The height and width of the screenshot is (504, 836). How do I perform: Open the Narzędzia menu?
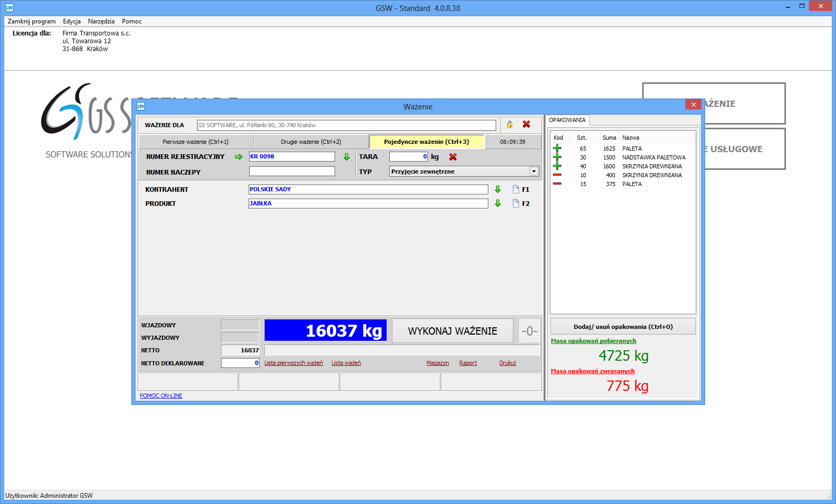click(x=101, y=21)
